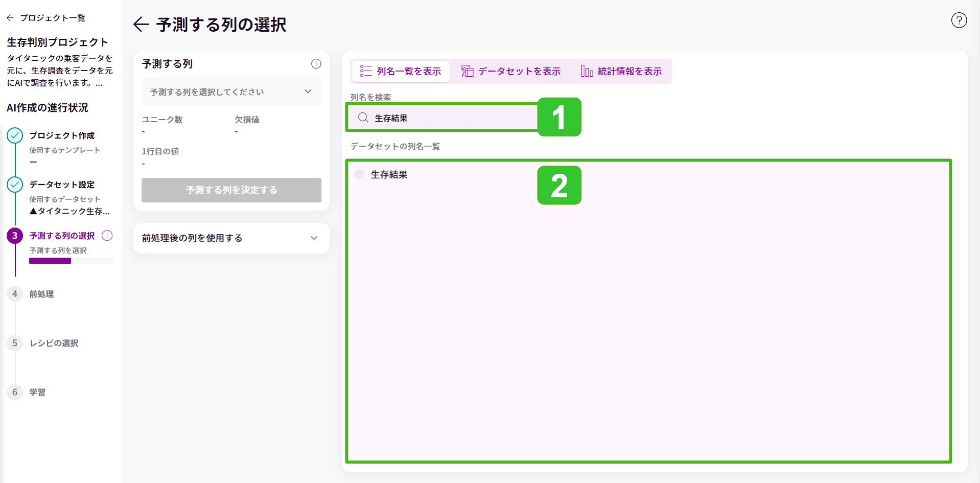Click the AI作成の進行状況 heading
This screenshot has height=483, width=980.
(48, 108)
